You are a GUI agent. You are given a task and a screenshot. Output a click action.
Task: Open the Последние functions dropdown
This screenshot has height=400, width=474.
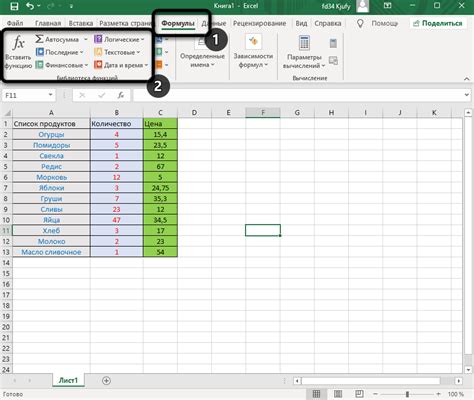pos(60,52)
